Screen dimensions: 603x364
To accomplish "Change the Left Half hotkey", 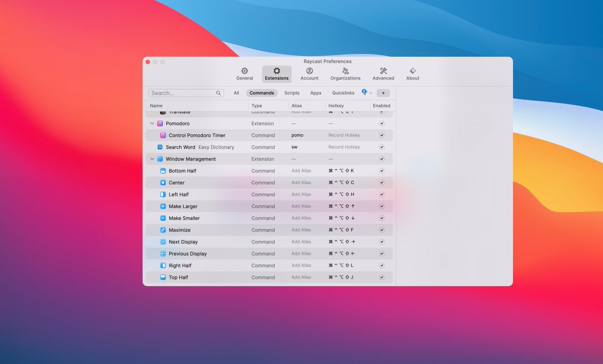I will pyautogui.click(x=341, y=194).
